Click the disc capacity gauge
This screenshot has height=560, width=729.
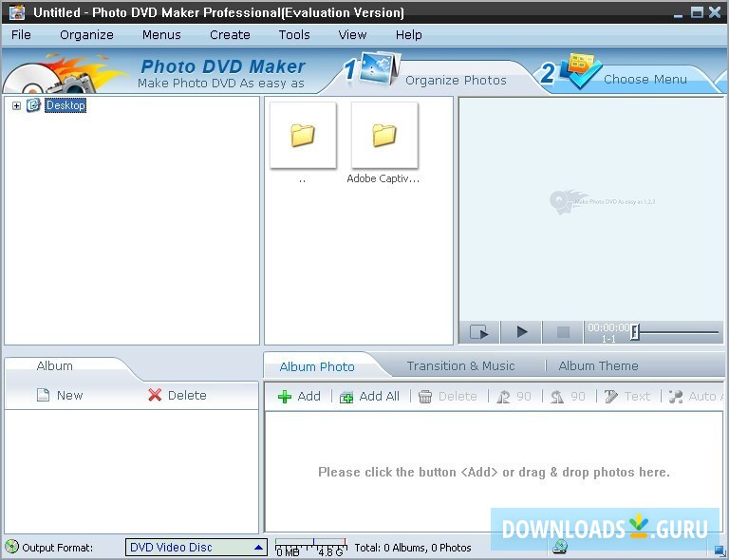tap(311, 548)
